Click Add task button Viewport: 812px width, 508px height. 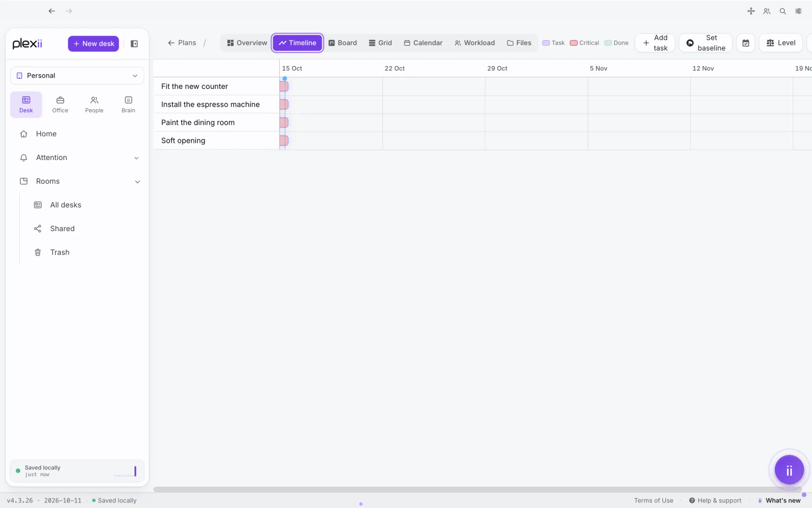[655, 43]
